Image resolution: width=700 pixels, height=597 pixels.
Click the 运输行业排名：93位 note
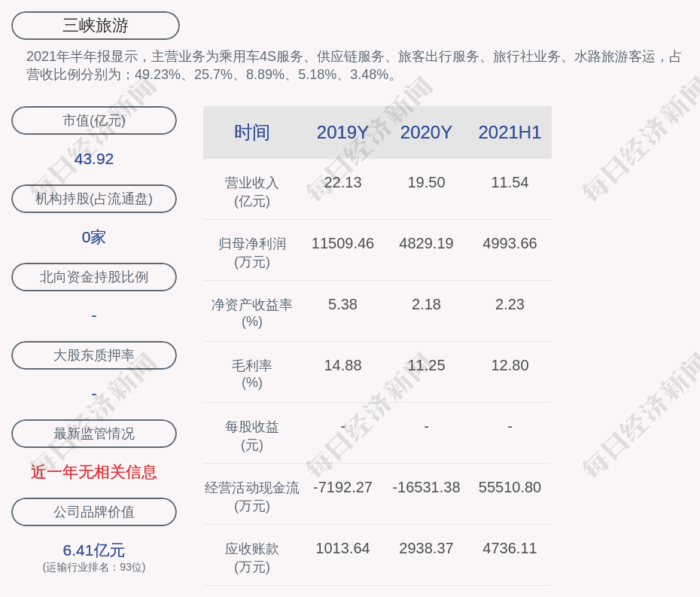94,567
